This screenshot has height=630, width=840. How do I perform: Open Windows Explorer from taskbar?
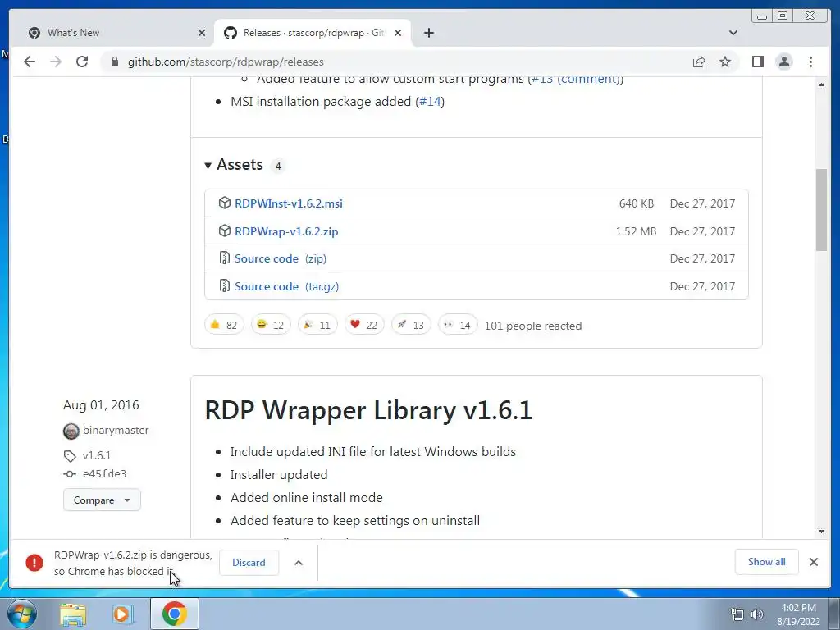73,614
